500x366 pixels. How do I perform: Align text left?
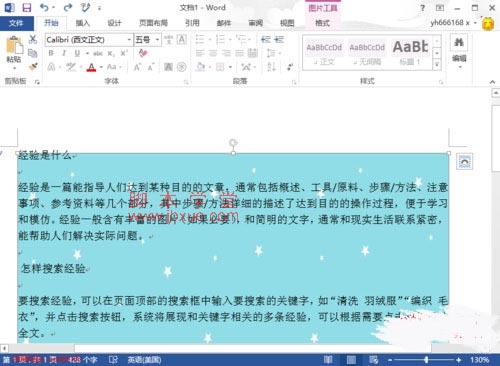click(x=200, y=53)
